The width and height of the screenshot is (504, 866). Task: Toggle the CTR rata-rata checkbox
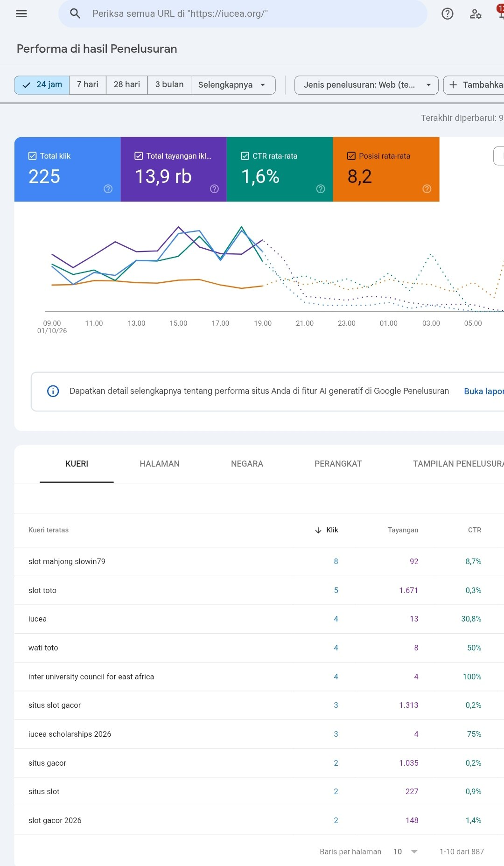pos(245,156)
